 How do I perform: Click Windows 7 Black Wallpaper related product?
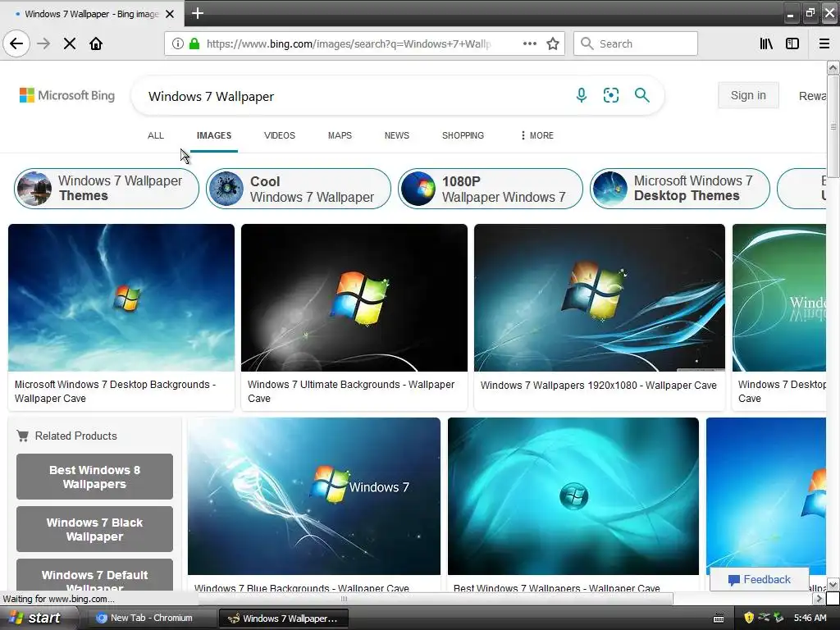[x=95, y=529]
